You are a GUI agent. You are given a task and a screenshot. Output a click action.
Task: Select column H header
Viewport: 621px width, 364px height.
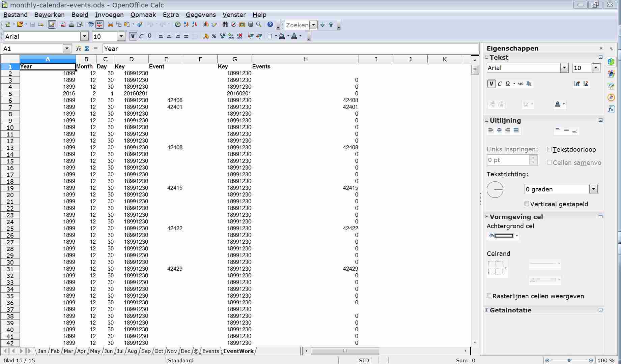(x=305, y=59)
